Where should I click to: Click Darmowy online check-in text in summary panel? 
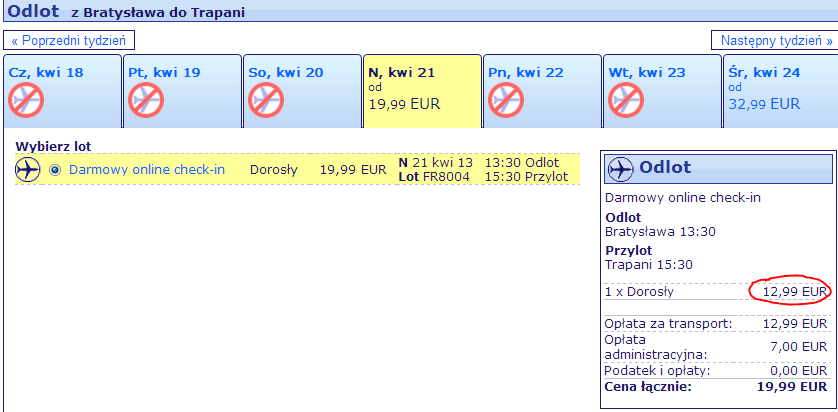click(x=683, y=198)
